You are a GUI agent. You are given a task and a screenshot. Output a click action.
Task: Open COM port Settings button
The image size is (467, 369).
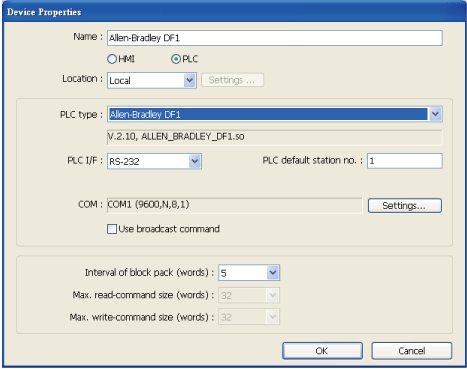point(405,205)
